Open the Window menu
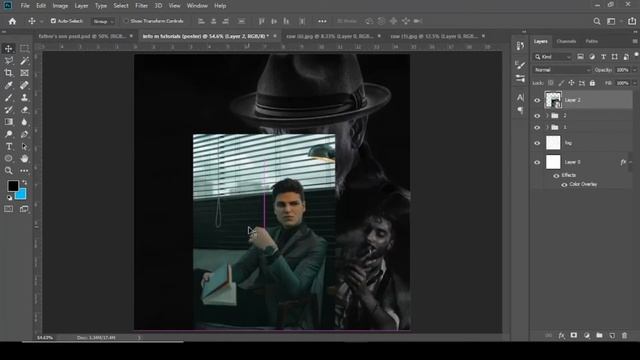 pyautogui.click(x=197, y=6)
